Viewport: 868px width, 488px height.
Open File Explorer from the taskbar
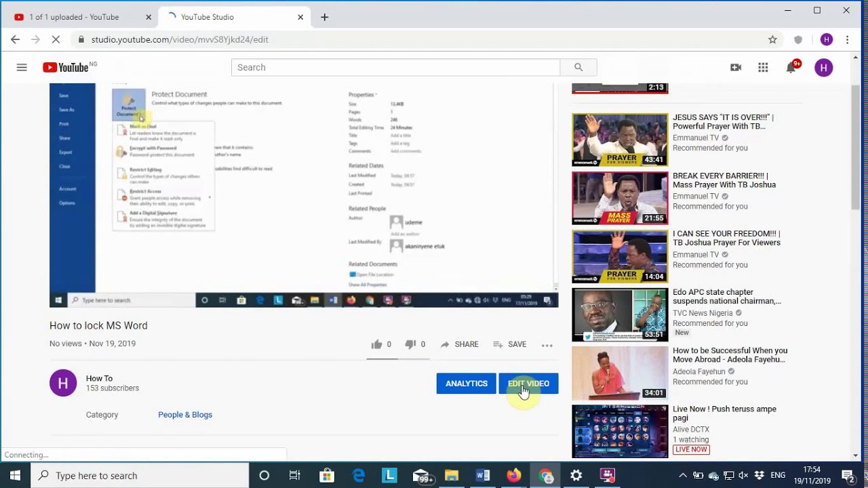click(452, 475)
